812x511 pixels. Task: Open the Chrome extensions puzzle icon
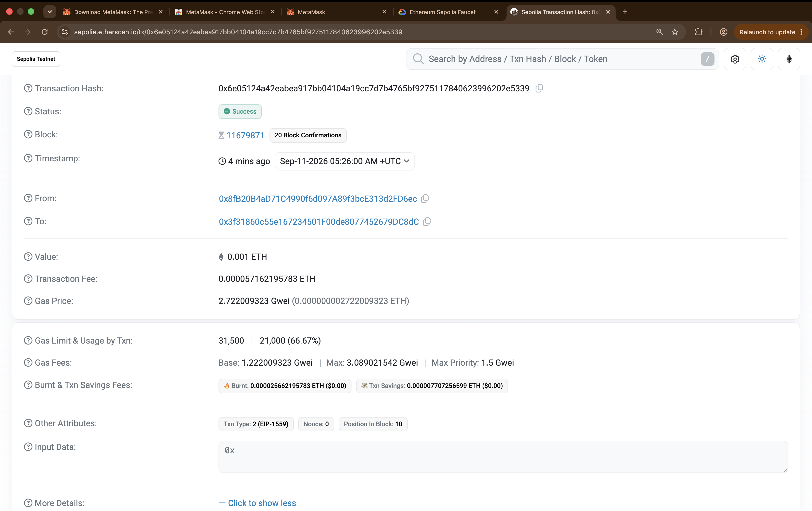tap(698, 32)
